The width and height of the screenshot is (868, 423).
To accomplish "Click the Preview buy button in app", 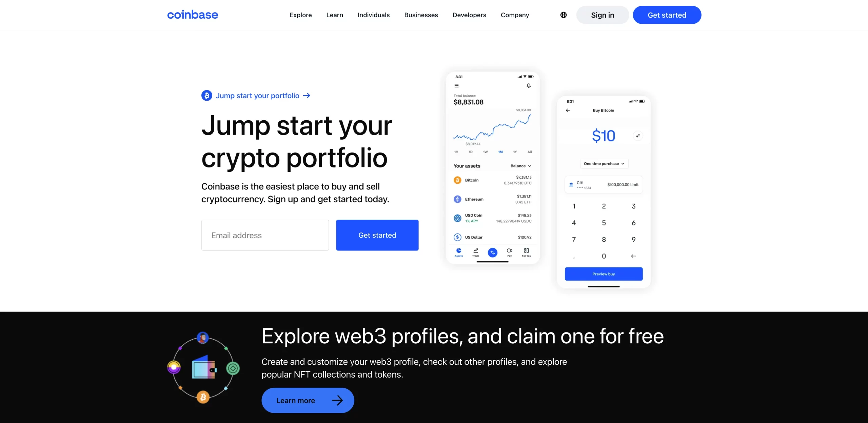I will click(x=604, y=274).
